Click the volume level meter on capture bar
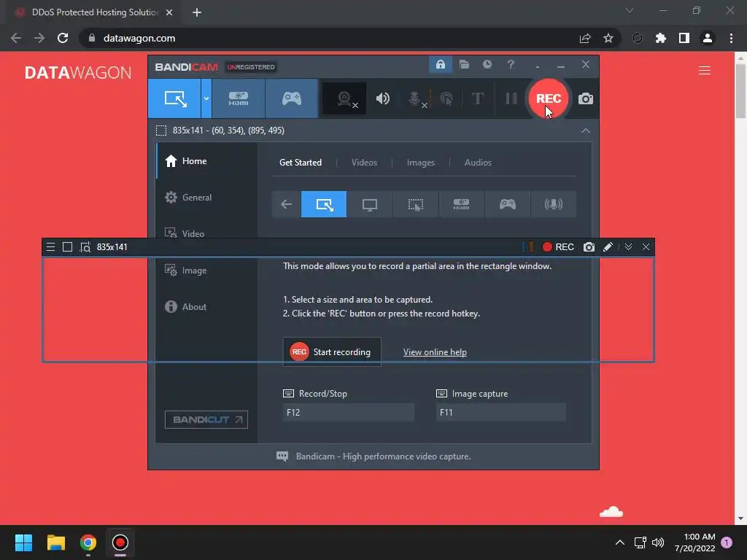Viewport: 747px width, 560px height. 527,246
